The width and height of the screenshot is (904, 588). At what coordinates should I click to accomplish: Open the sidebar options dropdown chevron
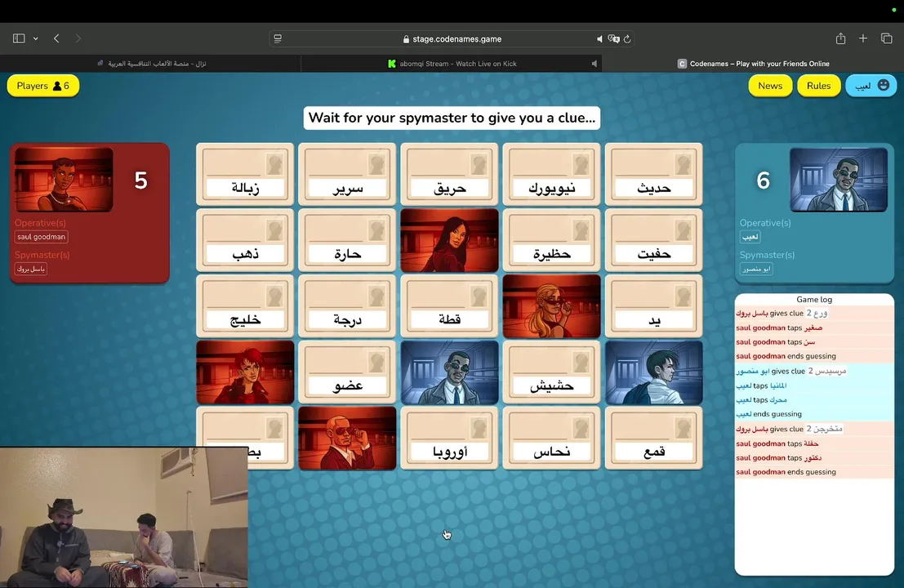[x=36, y=38]
